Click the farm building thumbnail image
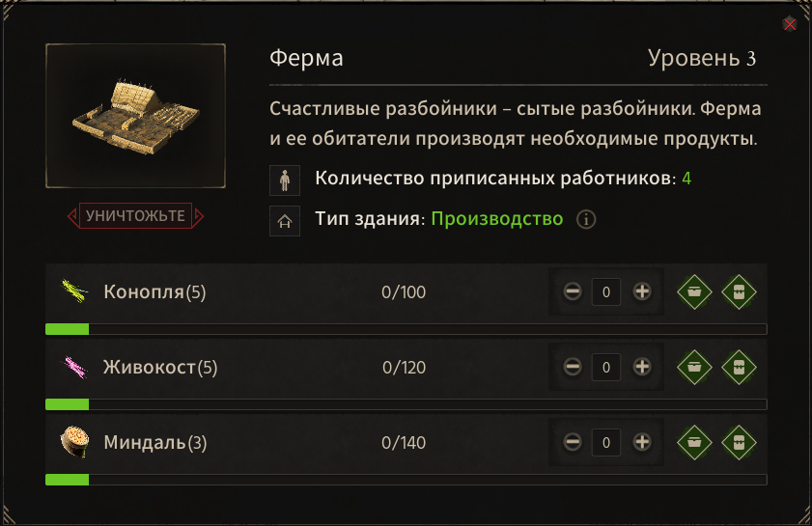Screen dimensions: 812x526 (x=136, y=116)
